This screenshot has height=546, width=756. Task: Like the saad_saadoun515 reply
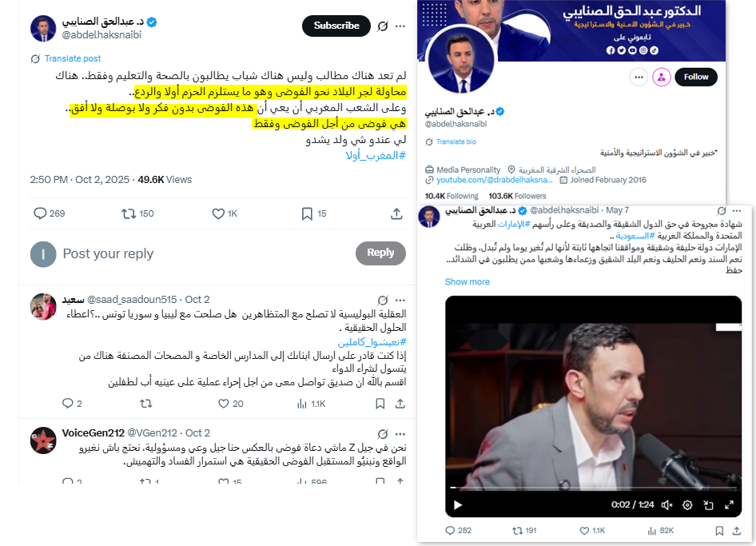pos(230,404)
